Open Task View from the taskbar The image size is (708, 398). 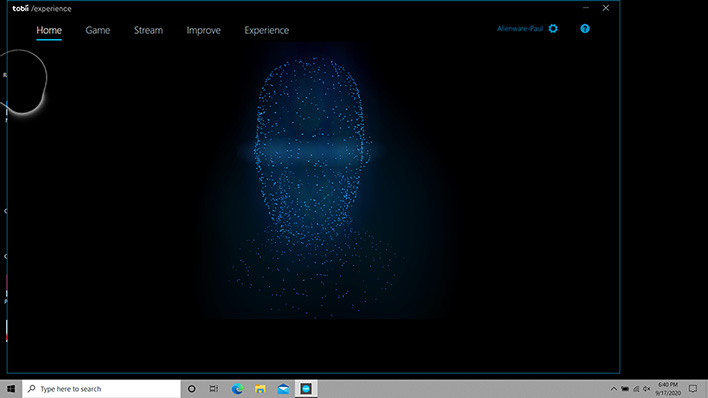pos(214,389)
